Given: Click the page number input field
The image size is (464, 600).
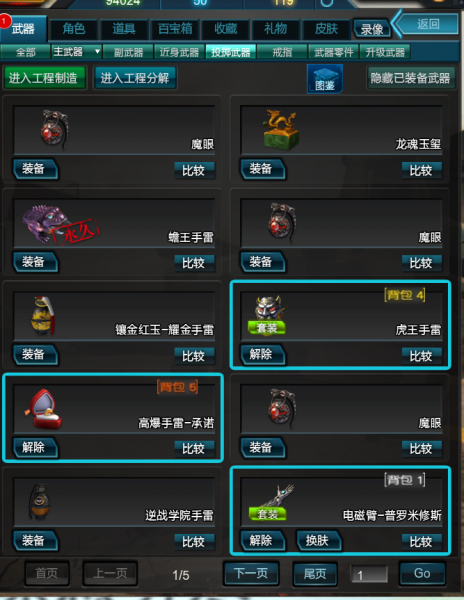Looking at the screenshot, I should pos(369,574).
